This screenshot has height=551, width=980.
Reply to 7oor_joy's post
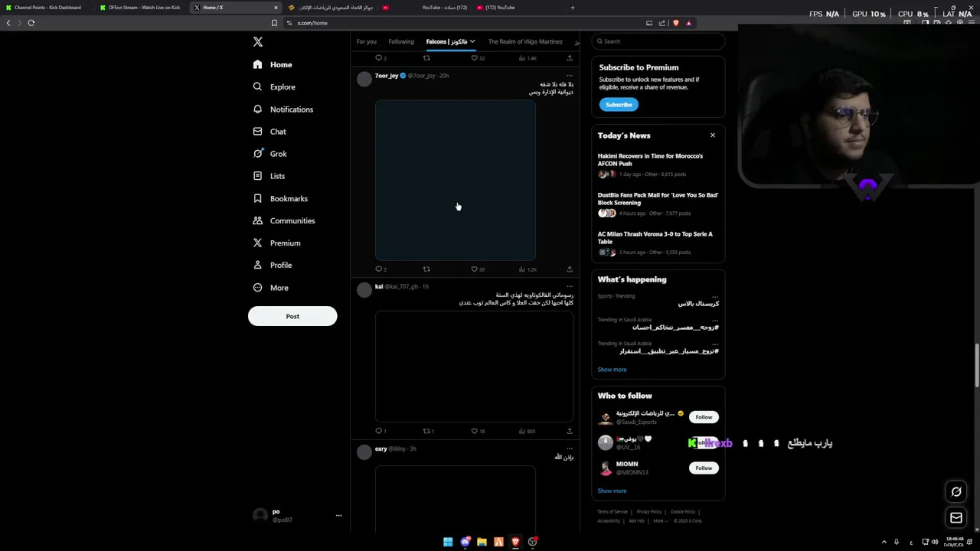click(x=381, y=269)
